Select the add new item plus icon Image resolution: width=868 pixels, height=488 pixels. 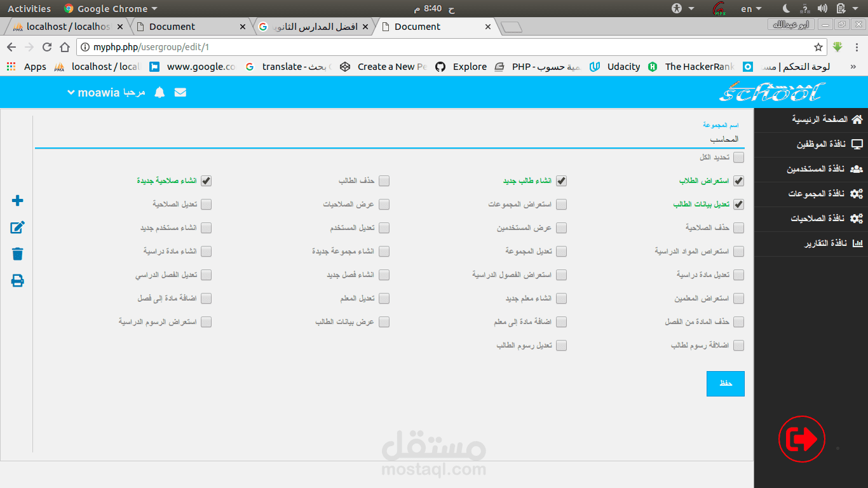click(17, 200)
